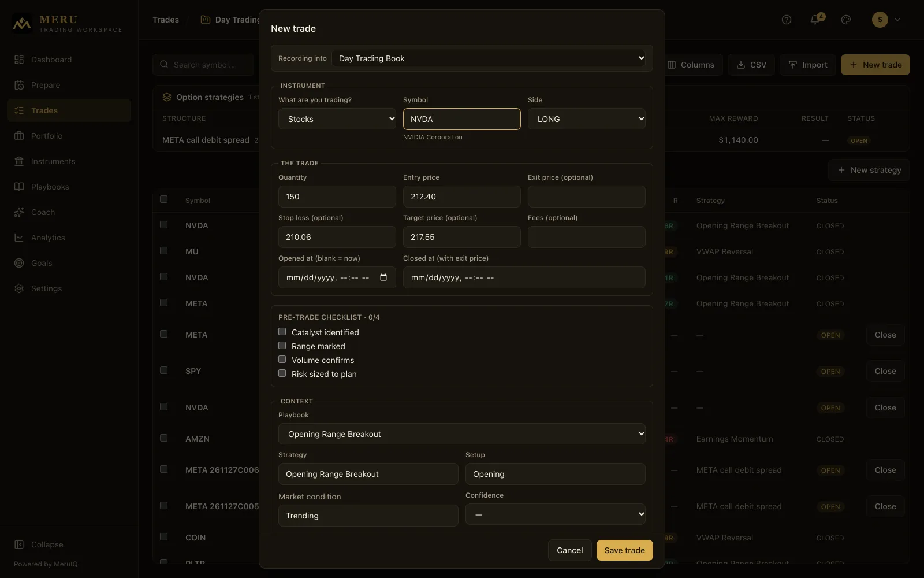Viewport: 924px width, 578px height.
Task: Open Portfolio in sidebar
Action: coord(69,136)
